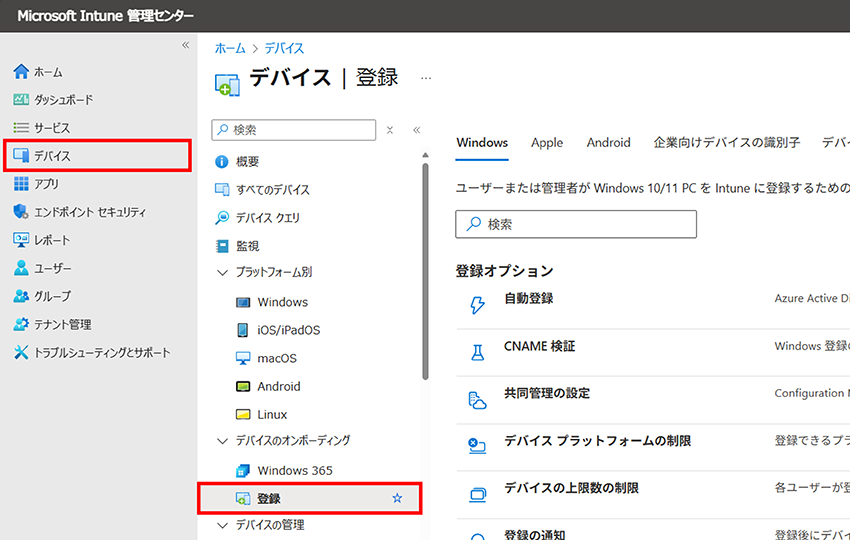Open the ホーム breadcrumb link

tap(230, 48)
